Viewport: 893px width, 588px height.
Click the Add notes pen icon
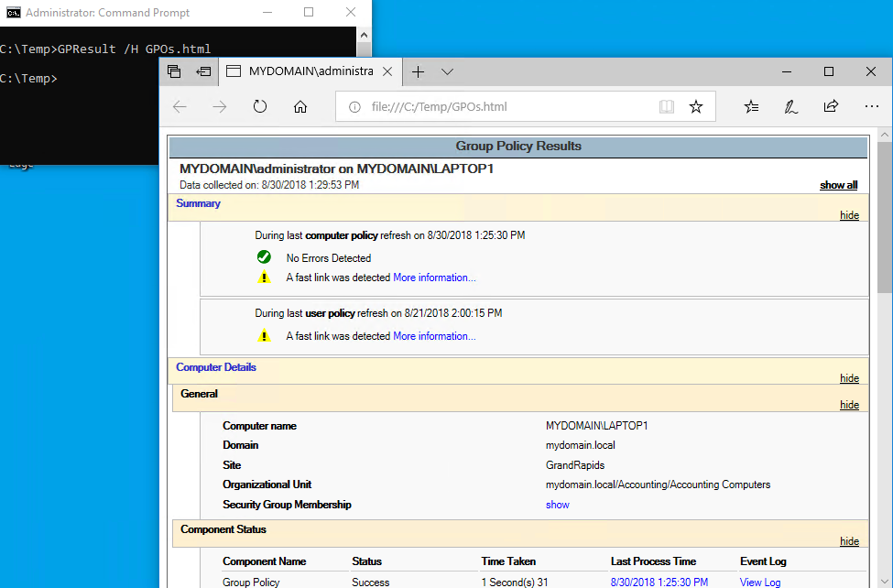790,107
